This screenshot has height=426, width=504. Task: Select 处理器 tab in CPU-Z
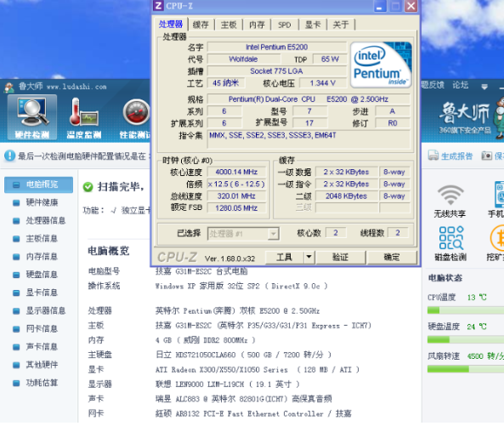click(x=171, y=24)
